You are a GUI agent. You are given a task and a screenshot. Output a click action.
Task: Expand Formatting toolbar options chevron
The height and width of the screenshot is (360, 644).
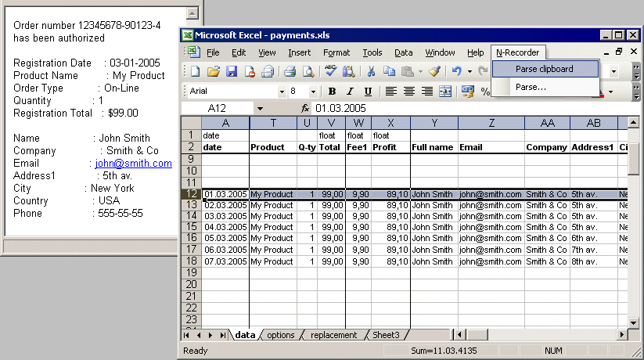point(636,92)
